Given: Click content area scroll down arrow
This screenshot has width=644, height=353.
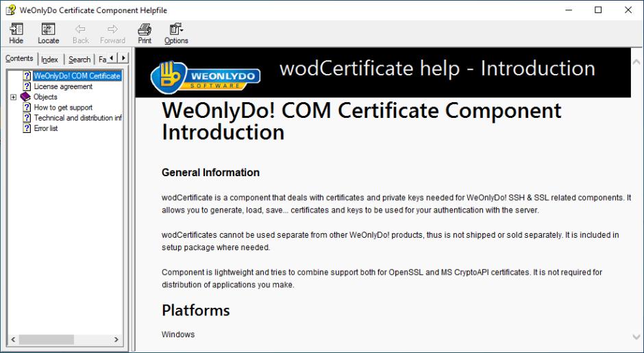Looking at the screenshot, I should pos(636,337).
